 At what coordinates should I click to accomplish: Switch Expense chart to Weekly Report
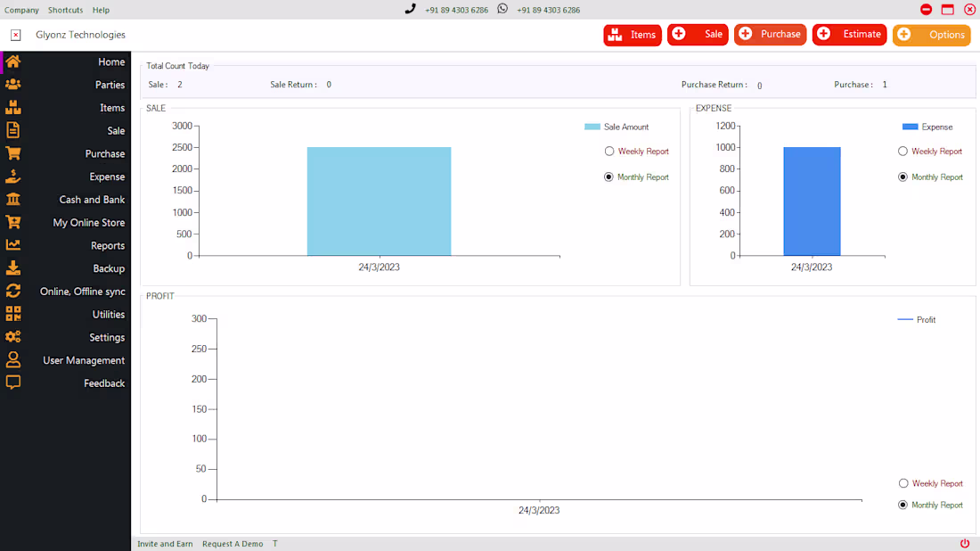902,151
